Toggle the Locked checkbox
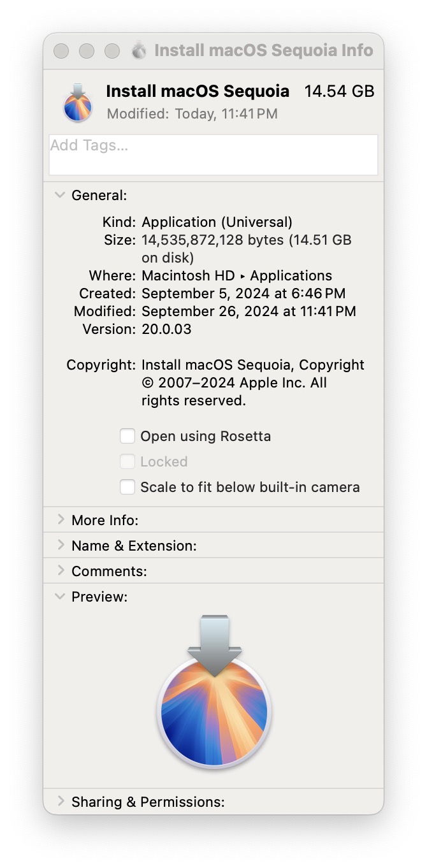Screen dimensions: 427x868 coord(127,462)
